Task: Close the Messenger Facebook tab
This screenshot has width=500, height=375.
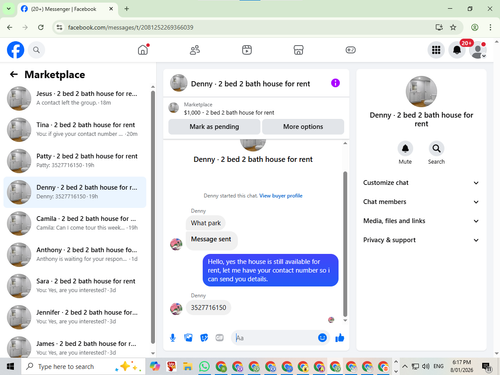Action: 111,9
